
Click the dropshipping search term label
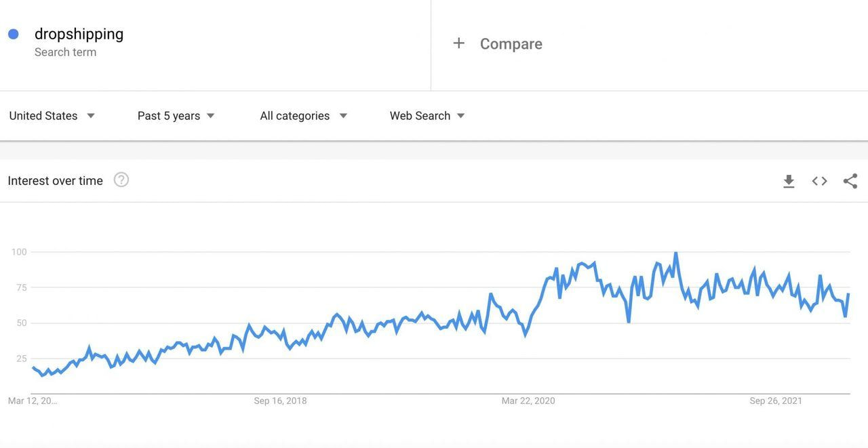79,33
